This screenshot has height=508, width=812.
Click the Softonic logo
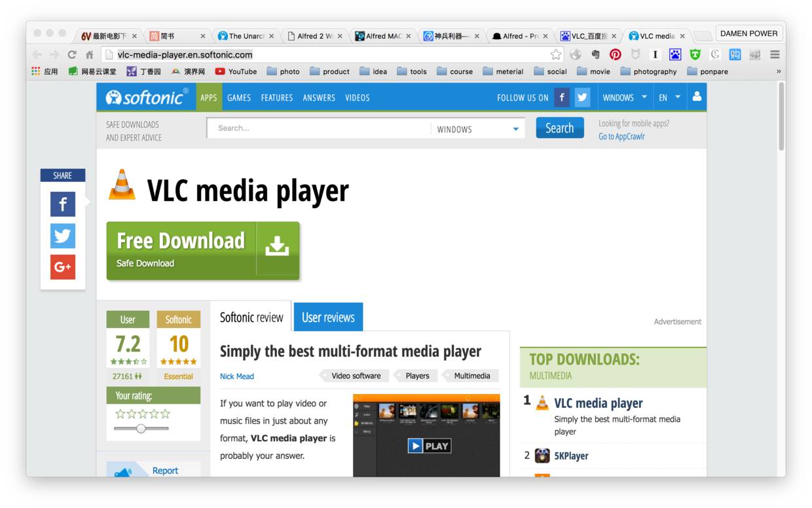147,97
